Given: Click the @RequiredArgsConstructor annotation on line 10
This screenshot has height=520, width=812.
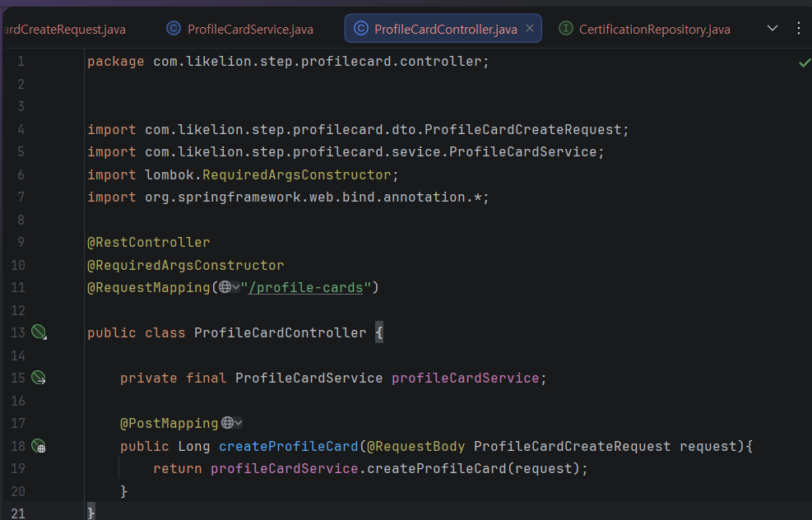Looking at the screenshot, I should pyautogui.click(x=185, y=265).
